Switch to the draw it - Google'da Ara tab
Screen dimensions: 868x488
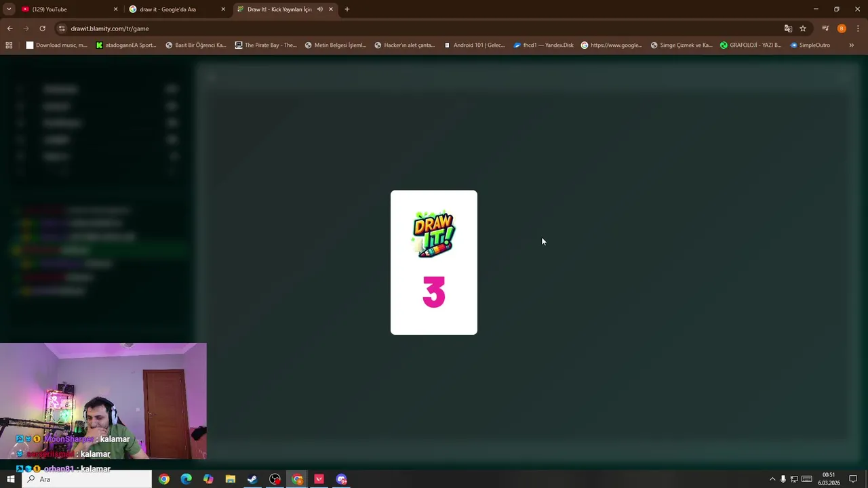(x=176, y=9)
